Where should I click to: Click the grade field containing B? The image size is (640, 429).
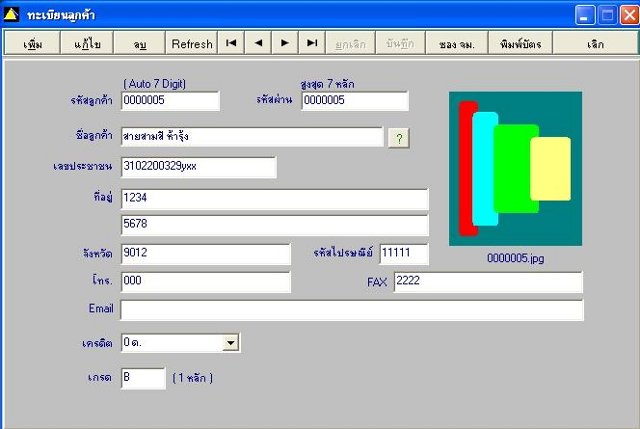click(143, 378)
